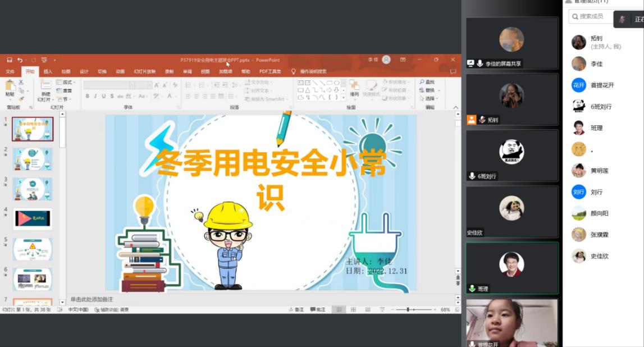This screenshot has height=347, width=644.
Task: Click the Reset (重置) slide button
Action: coord(64,91)
